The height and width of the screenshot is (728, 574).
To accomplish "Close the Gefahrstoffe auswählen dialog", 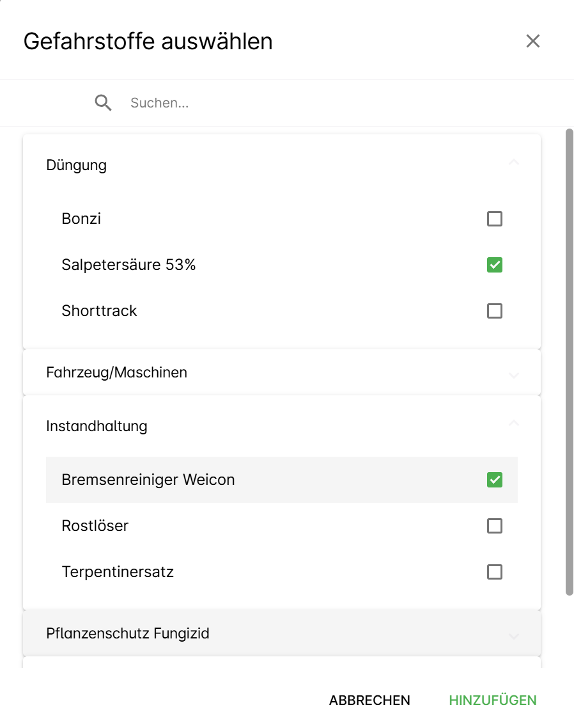I will pos(532,42).
